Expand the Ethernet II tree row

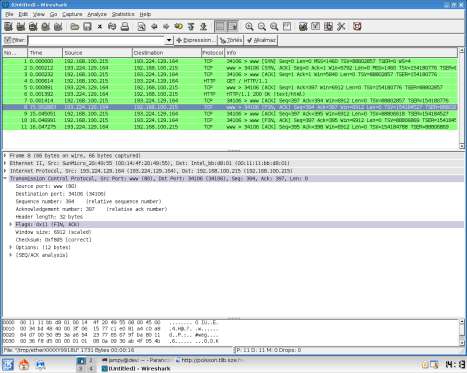[x=5, y=163]
